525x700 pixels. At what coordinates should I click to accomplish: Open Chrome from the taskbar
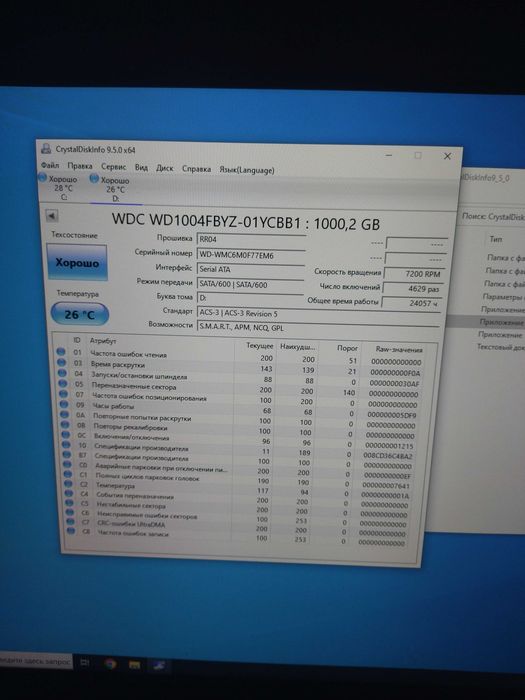click(110, 664)
